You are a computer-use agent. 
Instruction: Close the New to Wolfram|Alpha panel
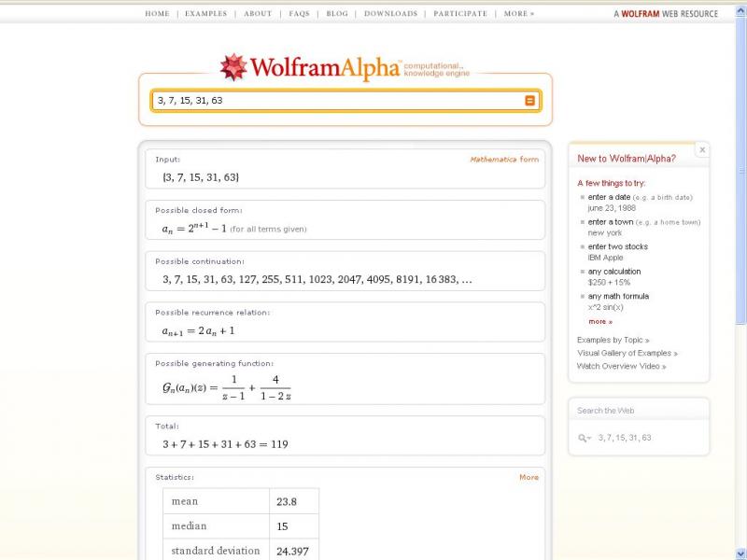pos(702,150)
